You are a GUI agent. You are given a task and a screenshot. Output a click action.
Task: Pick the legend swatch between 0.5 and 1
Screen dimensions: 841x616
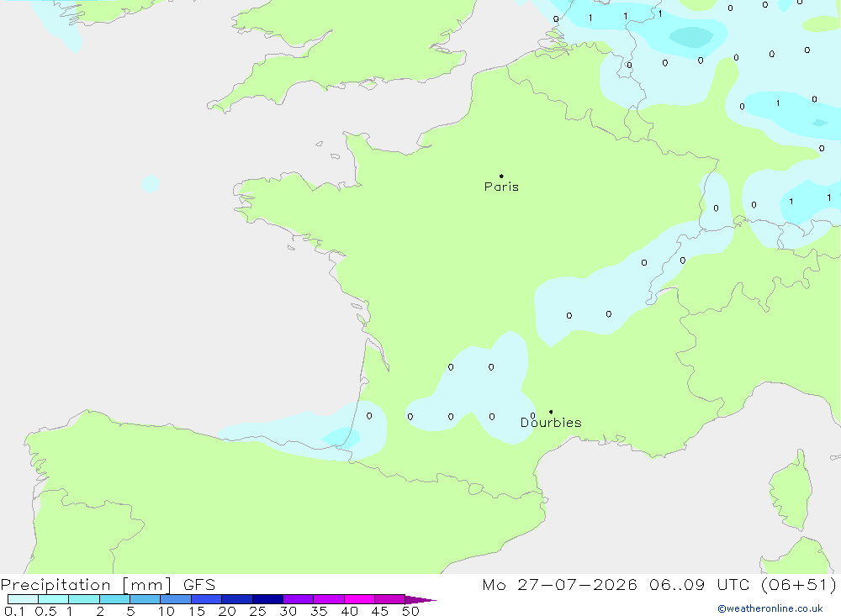(x=54, y=599)
